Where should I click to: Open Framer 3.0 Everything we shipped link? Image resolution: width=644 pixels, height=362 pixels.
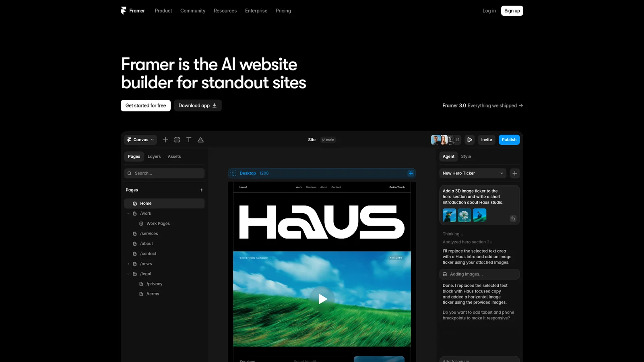tap(483, 105)
